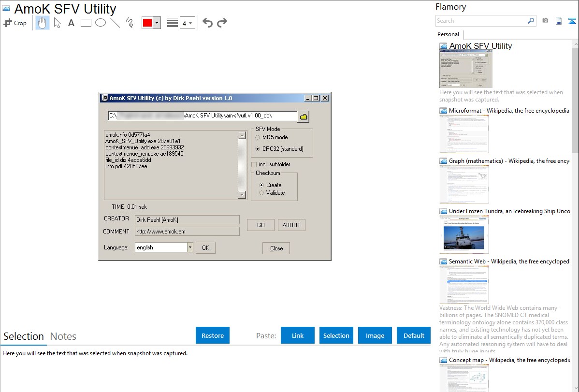Click the Paste Image button

375,335
